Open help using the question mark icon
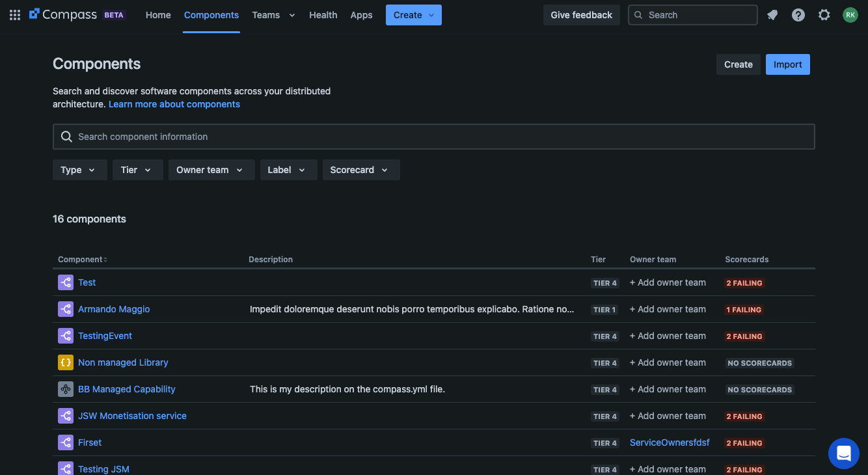This screenshot has height=475, width=868. pos(798,14)
